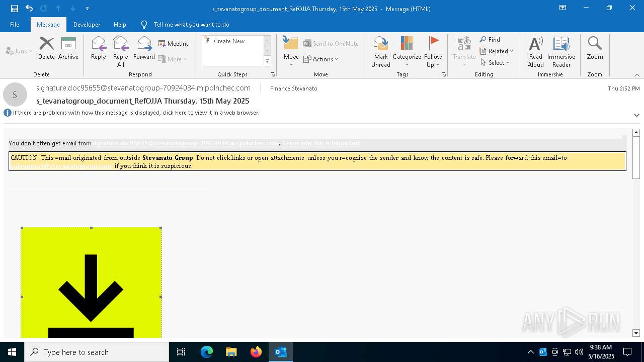
Task: Open Customize Quick Access Toolbar dropdown
Action: point(87,9)
